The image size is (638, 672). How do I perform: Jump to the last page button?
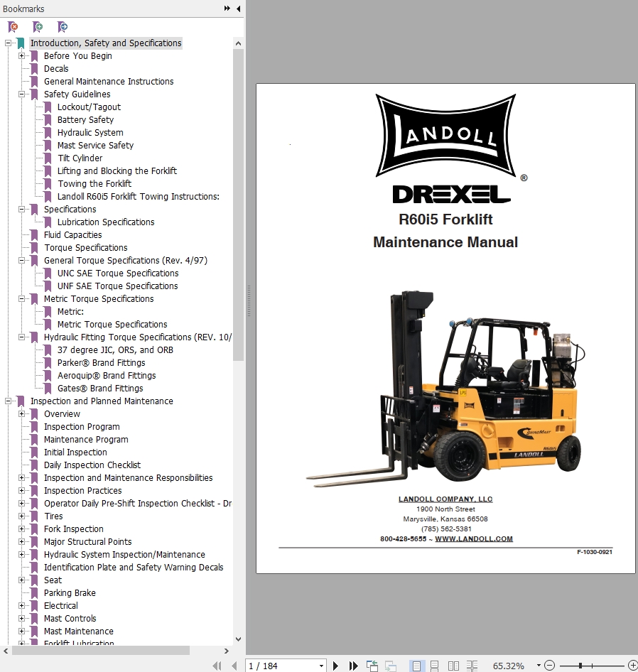pos(353,666)
